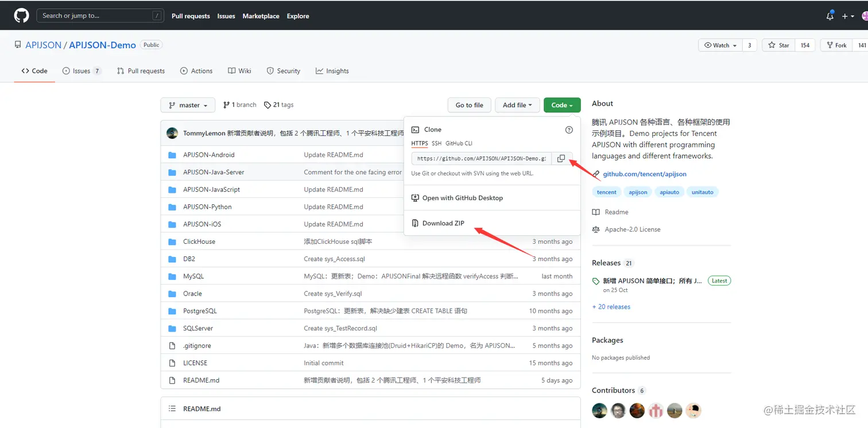Click the LICENSE file icon
868x428 pixels.
click(172, 363)
